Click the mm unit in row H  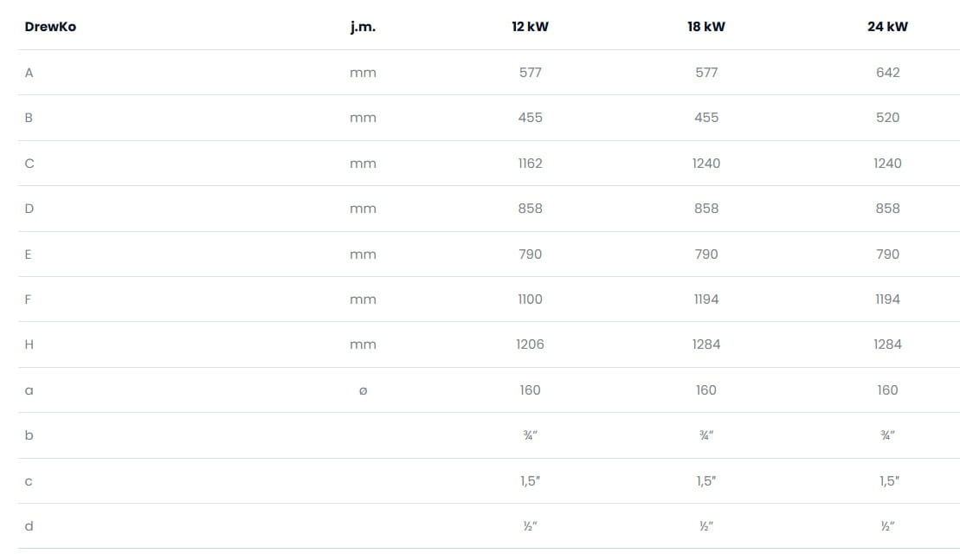pyautogui.click(x=363, y=344)
